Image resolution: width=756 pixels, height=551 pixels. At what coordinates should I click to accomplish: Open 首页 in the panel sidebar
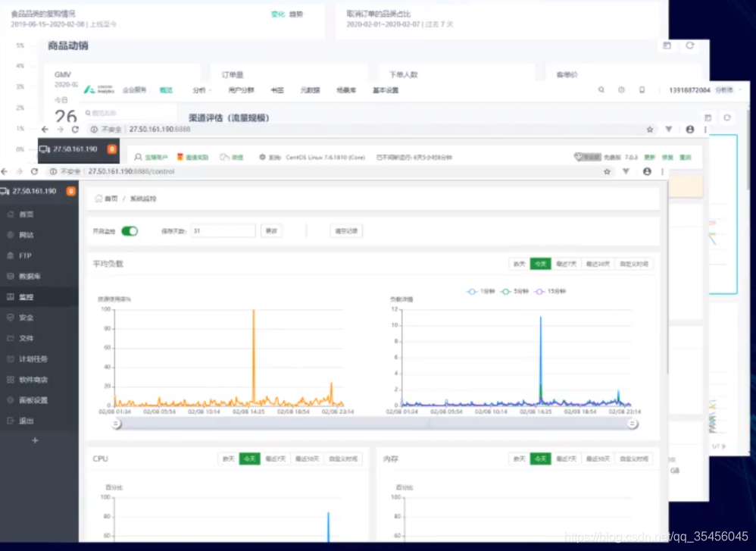click(27, 214)
